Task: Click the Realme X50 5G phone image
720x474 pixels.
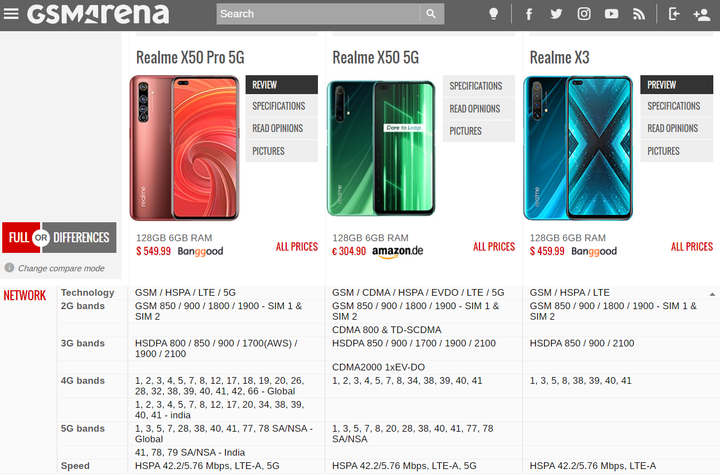Action: [x=381, y=148]
